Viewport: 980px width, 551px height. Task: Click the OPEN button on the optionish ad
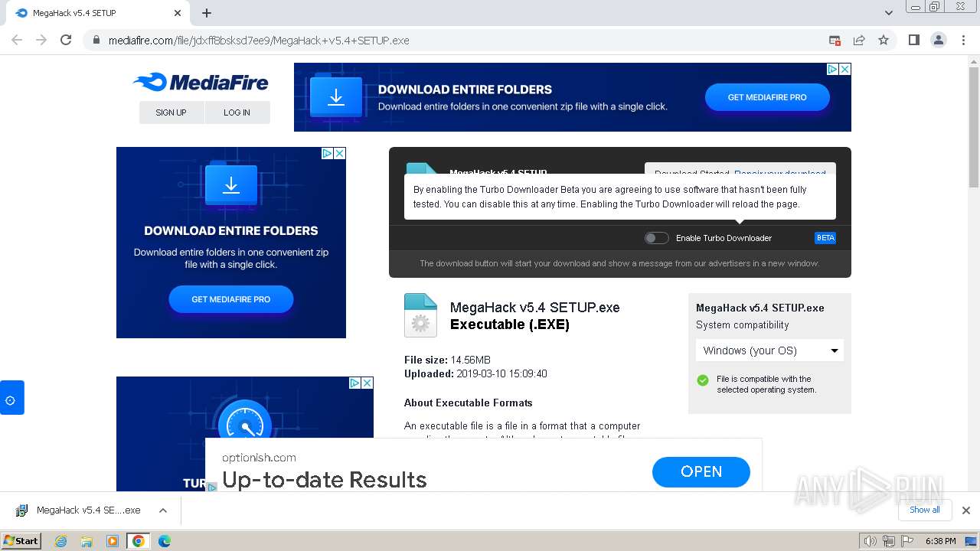pos(701,472)
